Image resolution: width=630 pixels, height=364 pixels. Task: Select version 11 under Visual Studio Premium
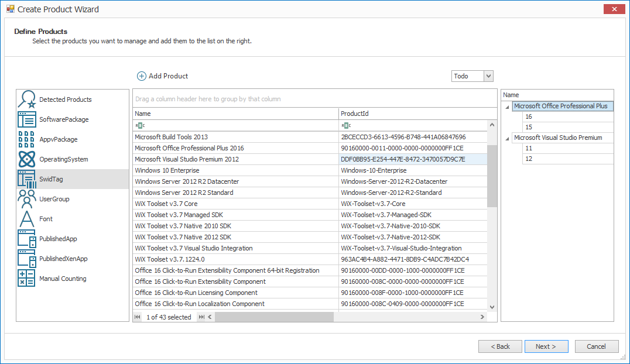(x=568, y=148)
